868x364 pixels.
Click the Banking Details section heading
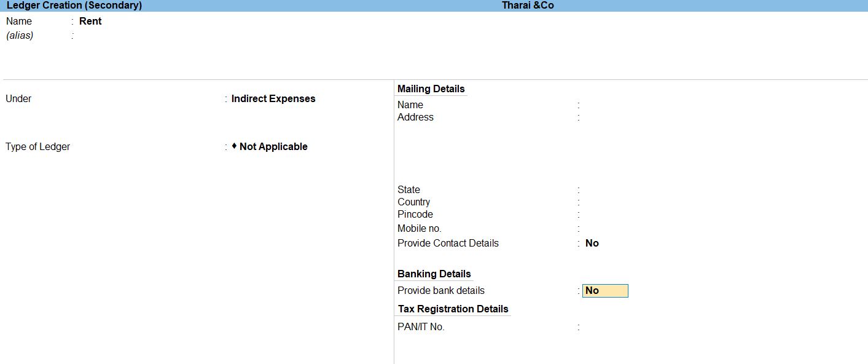tap(434, 274)
